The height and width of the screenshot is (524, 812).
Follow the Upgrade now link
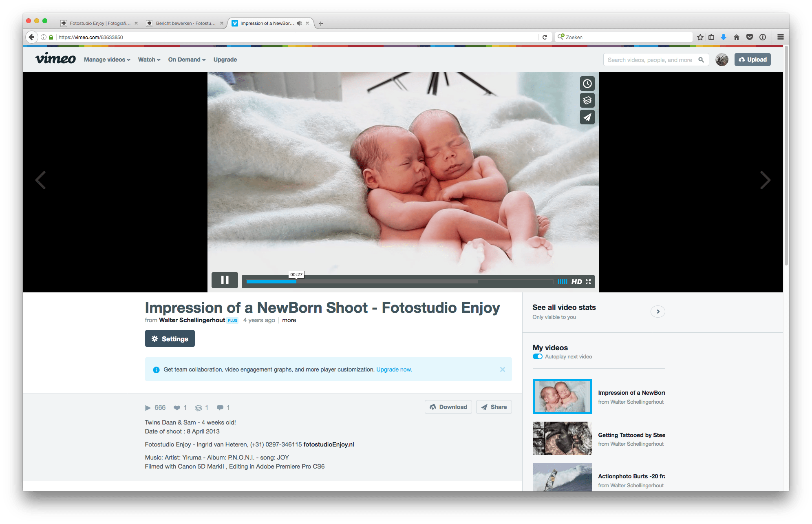click(394, 369)
